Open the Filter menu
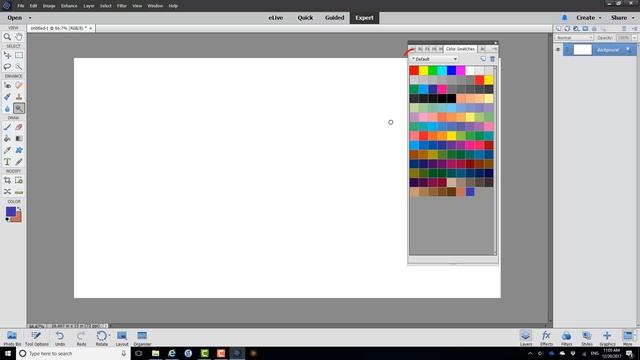 click(122, 6)
